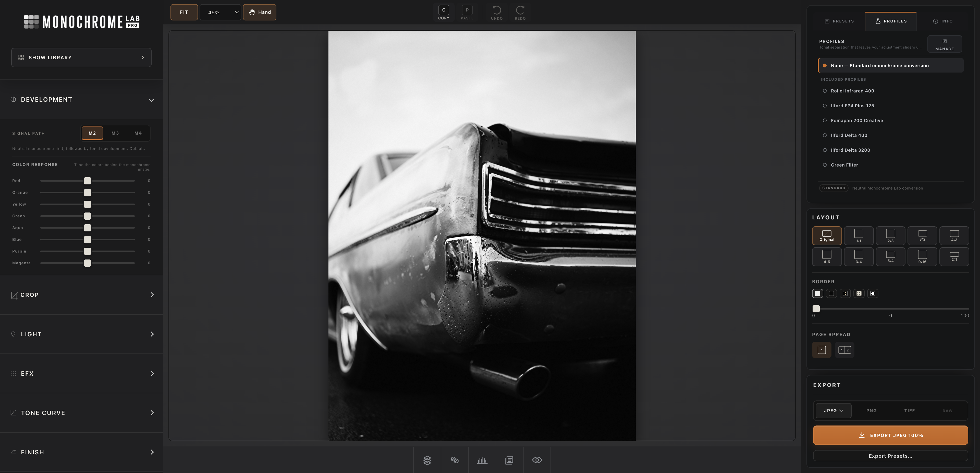Click the Undo arrow icon
The height and width of the screenshot is (473, 980).
497,12
